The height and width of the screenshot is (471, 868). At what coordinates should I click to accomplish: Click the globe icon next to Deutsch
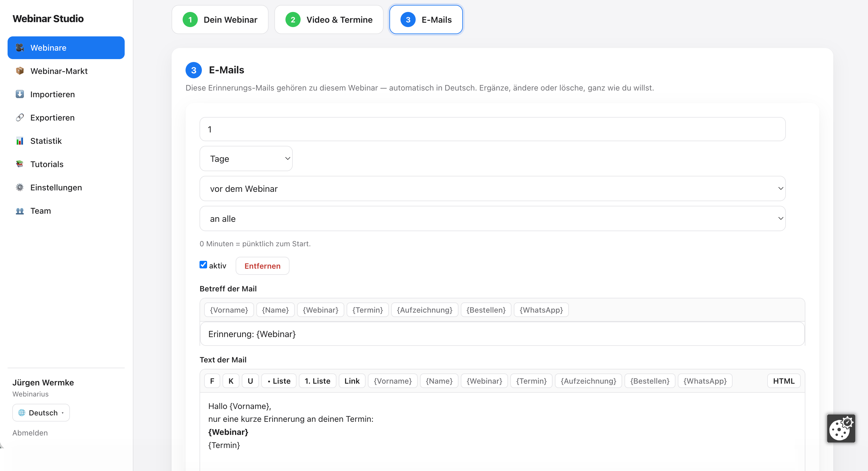[22, 412]
